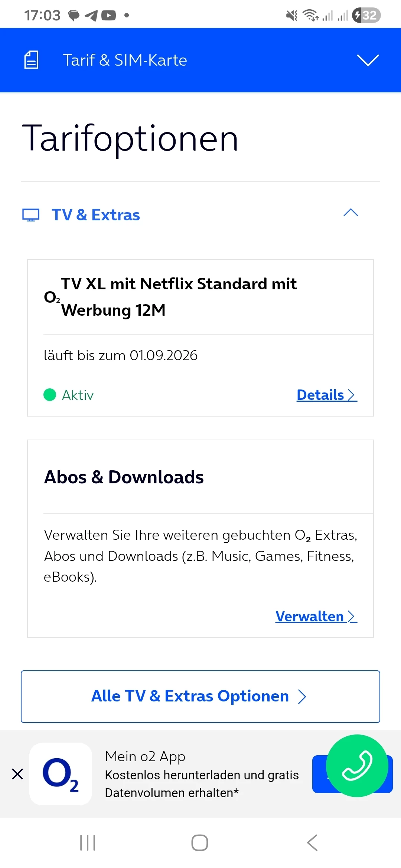Tap the TV XL mit Netflix Standard title
Image resolution: width=401 pixels, height=868 pixels.
pyautogui.click(x=179, y=297)
